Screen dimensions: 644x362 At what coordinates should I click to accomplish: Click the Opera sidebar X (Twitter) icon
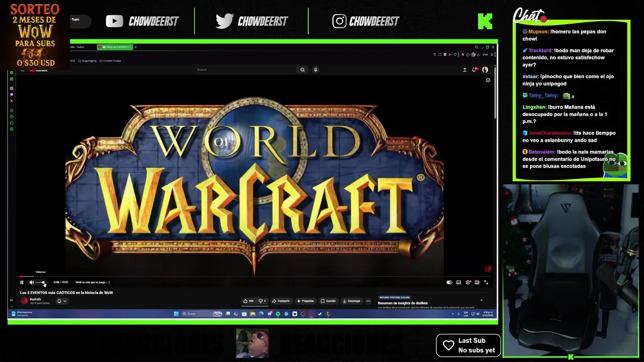(12, 101)
